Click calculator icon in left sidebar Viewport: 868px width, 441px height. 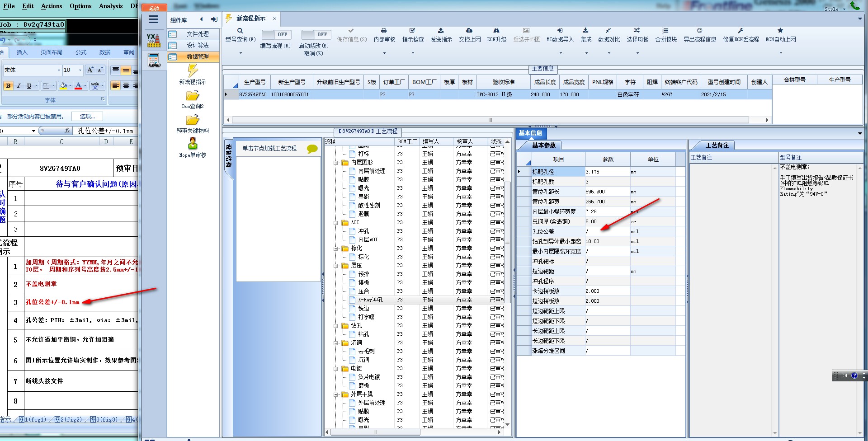pyautogui.click(x=154, y=60)
